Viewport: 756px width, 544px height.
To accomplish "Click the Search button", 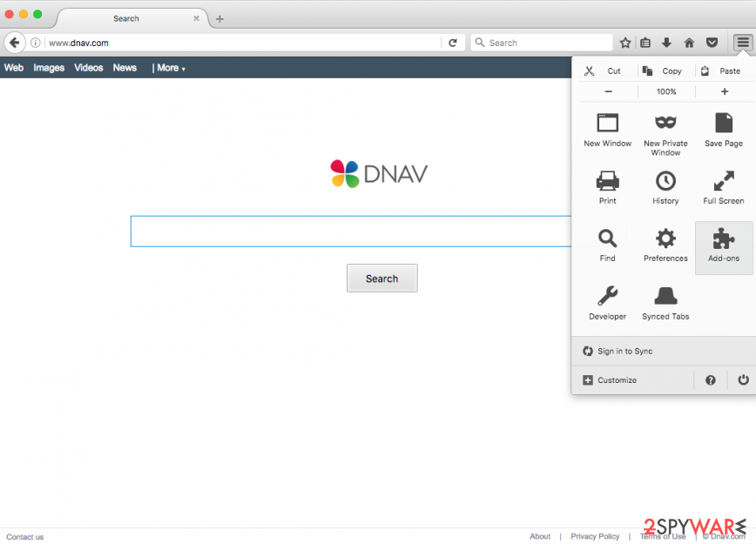I will pyautogui.click(x=381, y=278).
